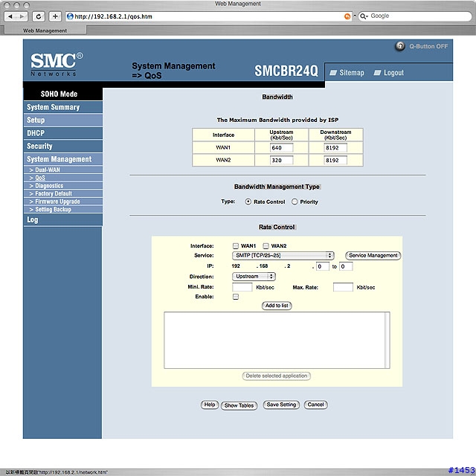Click the orange RSS icon in address bar
Viewport: 476px width, 476px height.
347,16
